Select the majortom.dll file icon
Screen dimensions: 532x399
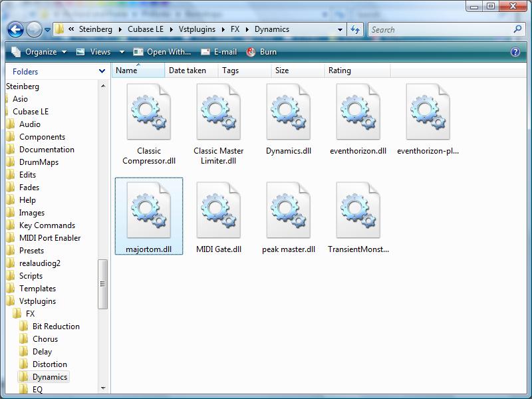148,210
